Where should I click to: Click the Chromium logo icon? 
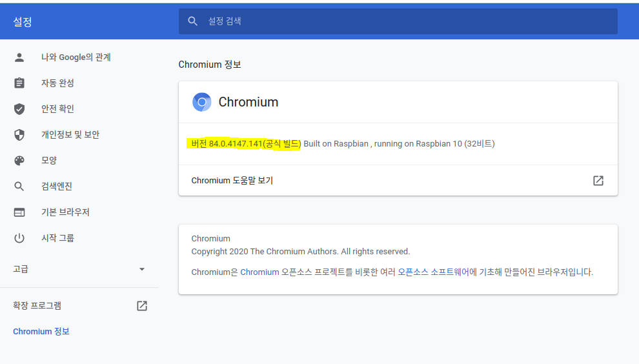click(202, 102)
